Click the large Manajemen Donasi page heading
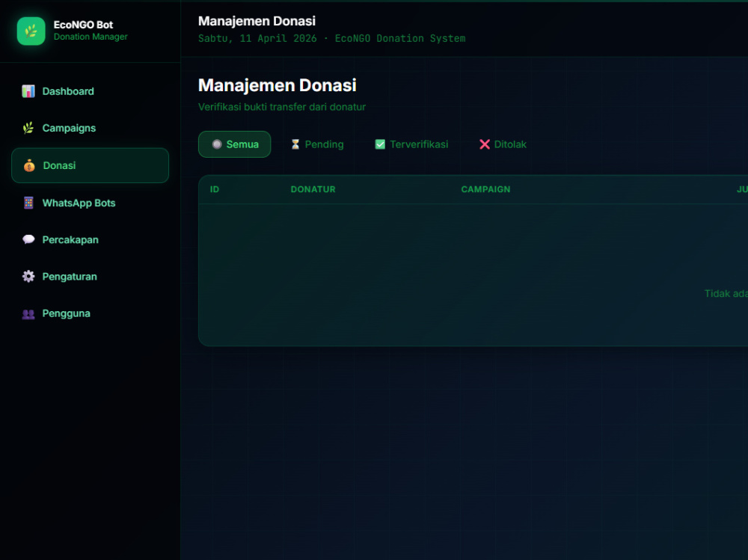This screenshot has width=748, height=560. [278, 85]
